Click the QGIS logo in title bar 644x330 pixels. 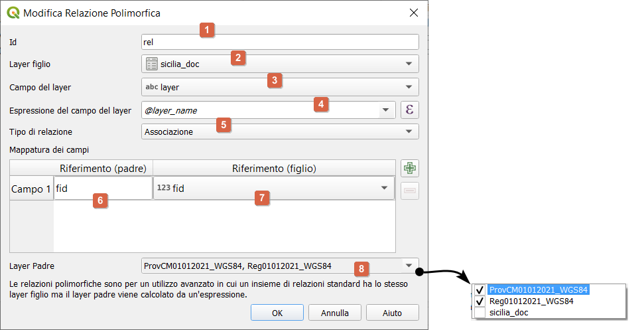coord(13,13)
